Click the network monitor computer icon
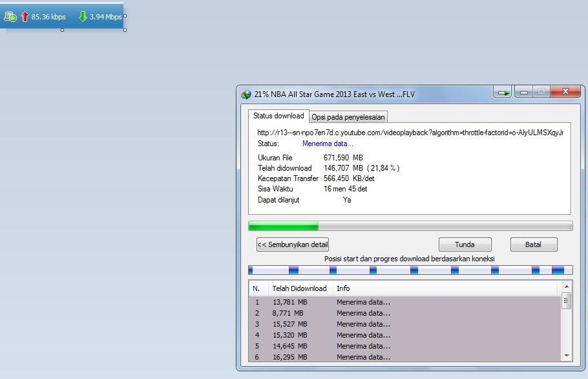This screenshot has width=588, height=379. (10, 17)
